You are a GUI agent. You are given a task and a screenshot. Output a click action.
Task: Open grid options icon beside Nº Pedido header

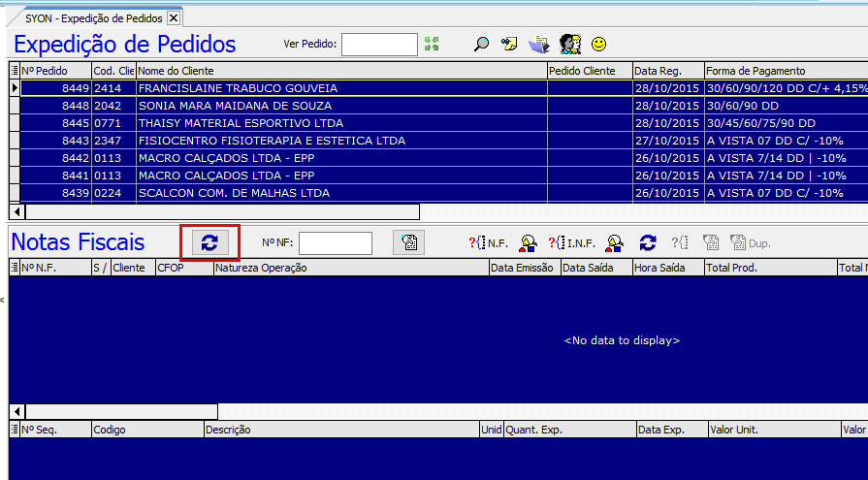click(15, 71)
